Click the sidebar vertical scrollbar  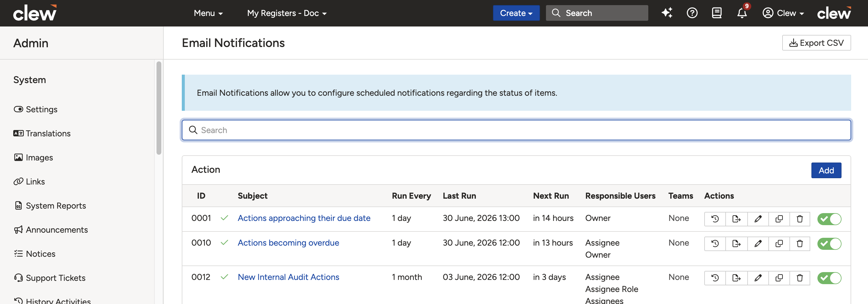(x=159, y=108)
